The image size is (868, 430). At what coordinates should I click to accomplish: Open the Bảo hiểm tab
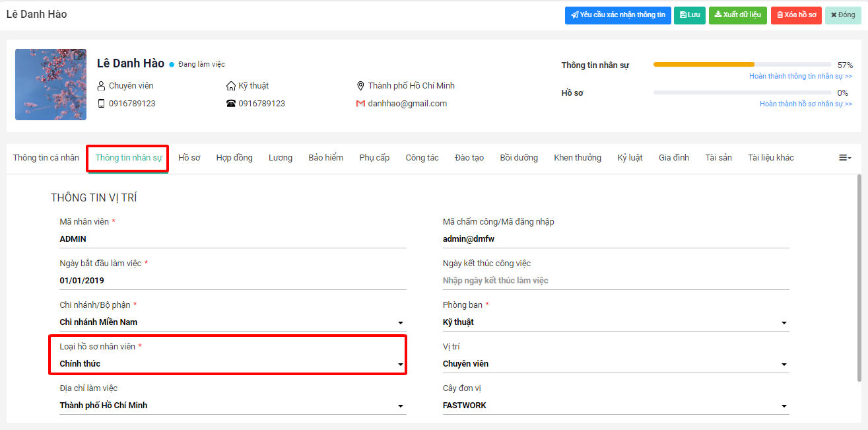(x=326, y=158)
